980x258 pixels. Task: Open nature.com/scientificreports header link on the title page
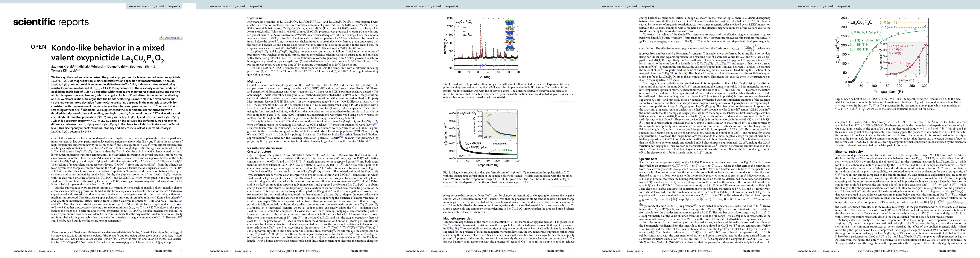(155, 6)
